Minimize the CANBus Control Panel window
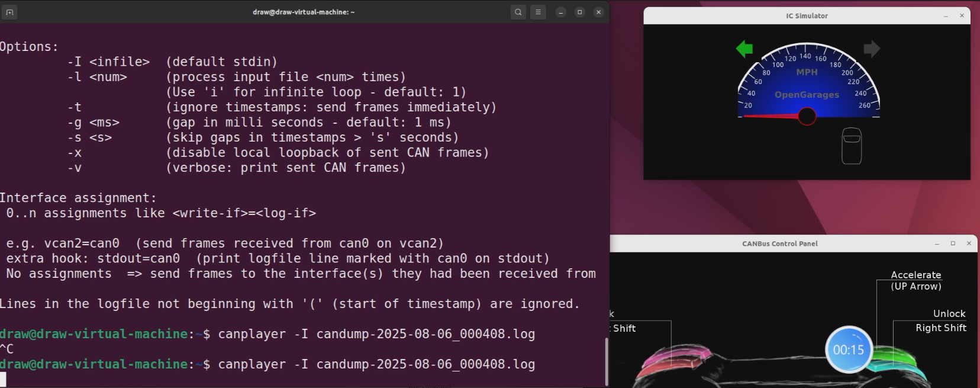Screen dimensions: 980x388 click(x=937, y=243)
